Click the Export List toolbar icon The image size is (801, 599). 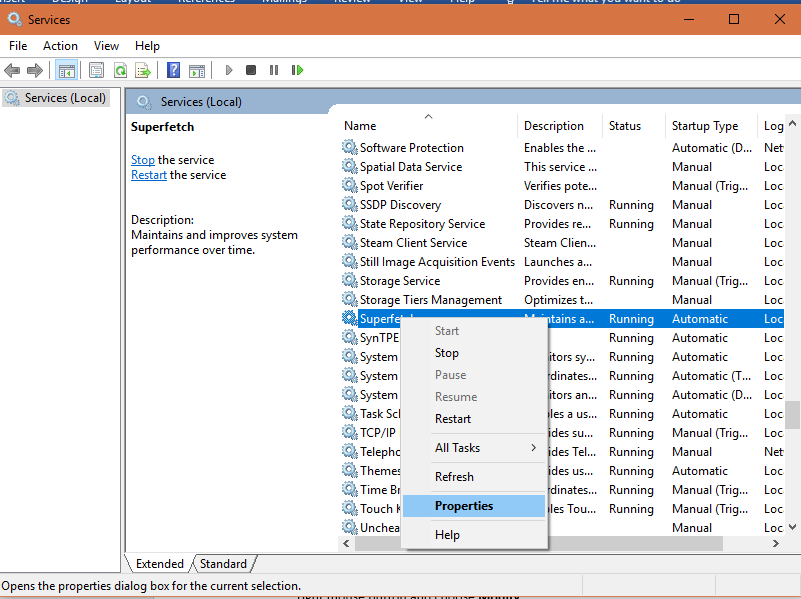(143, 70)
